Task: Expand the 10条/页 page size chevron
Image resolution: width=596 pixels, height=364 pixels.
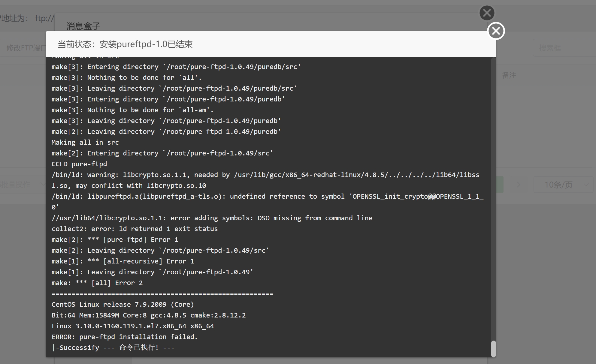Action: (586, 185)
